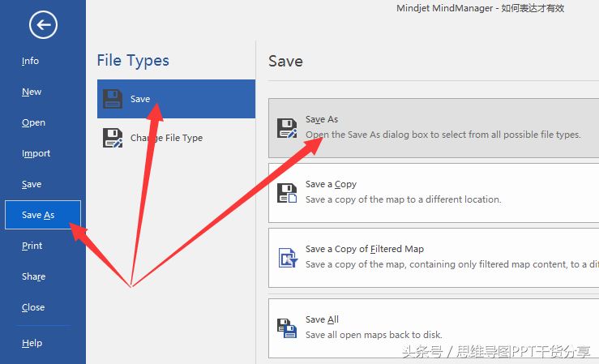Click Save in the blue sidebar
This screenshot has height=364, width=599.
[x=32, y=184]
